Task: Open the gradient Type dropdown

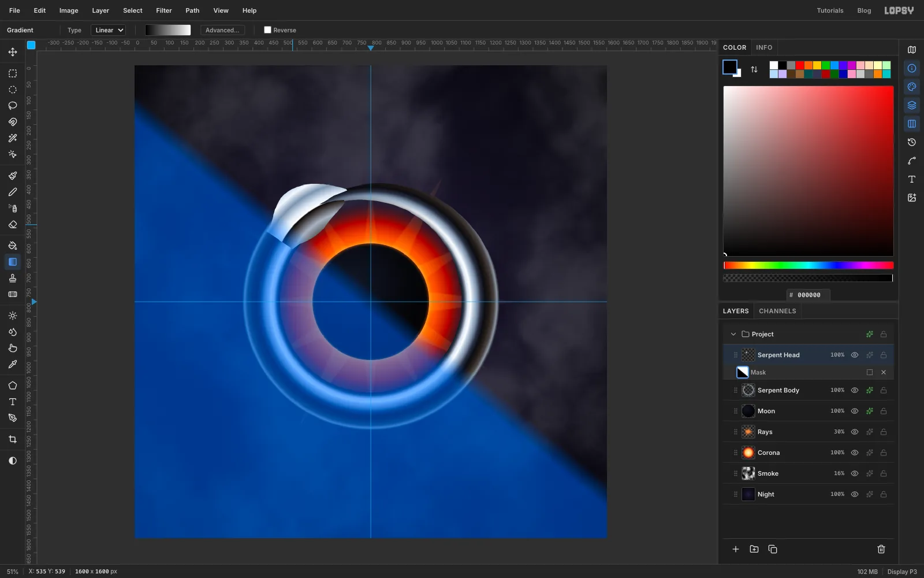Action: coord(109,30)
